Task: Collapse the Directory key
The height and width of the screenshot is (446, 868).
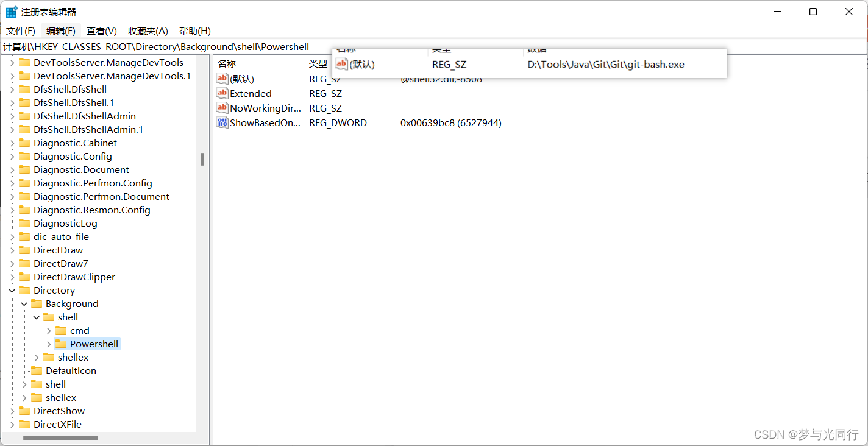Action: pos(12,291)
